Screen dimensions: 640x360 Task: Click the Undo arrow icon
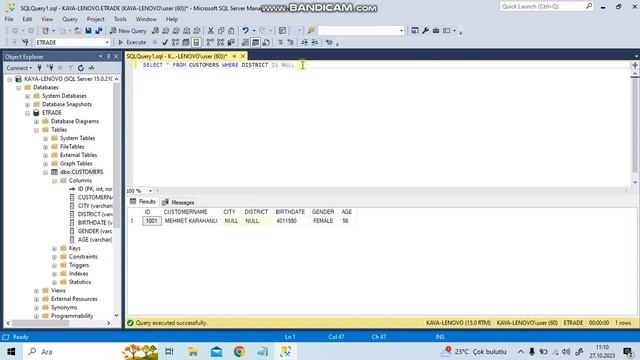pyautogui.click(x=245, y=31)
